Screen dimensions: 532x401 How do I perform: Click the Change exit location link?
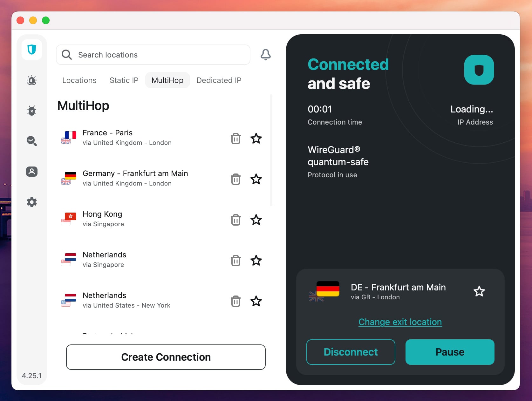[x=400, y=322]
